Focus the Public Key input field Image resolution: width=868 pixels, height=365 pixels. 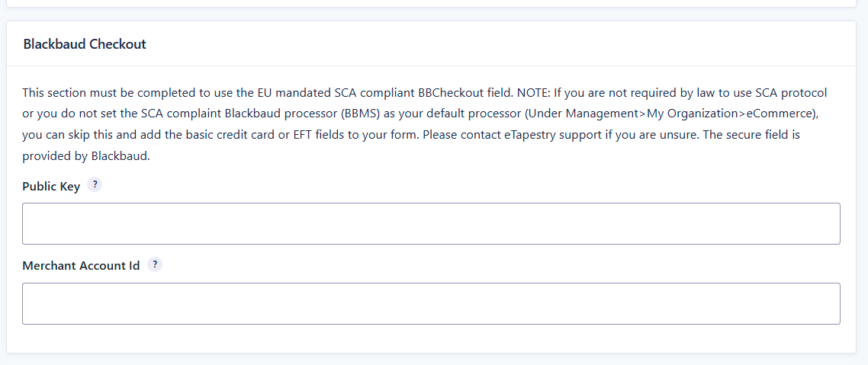tap(431, 223)
